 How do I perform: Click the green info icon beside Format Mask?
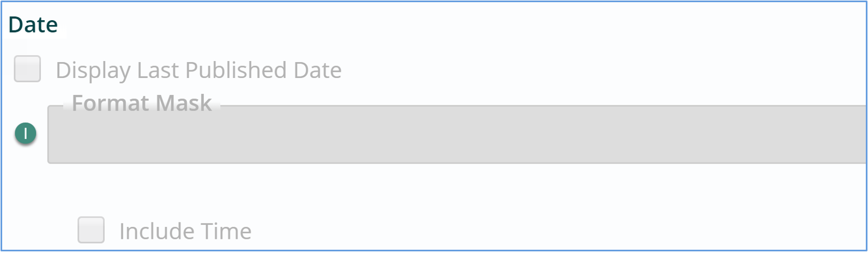[25, 134]
